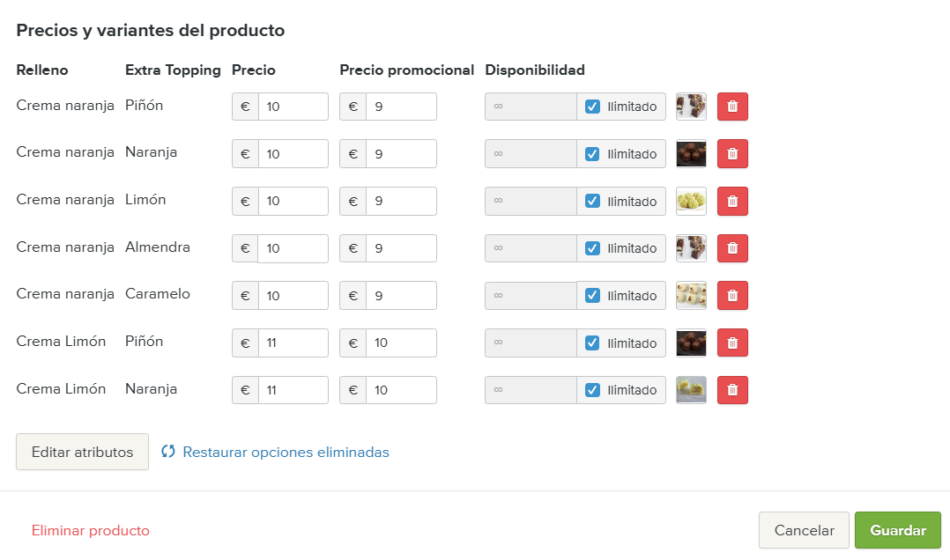Click the Editar atributos button
The width and height of the screenshot is (950, 560).
[82, 452]
